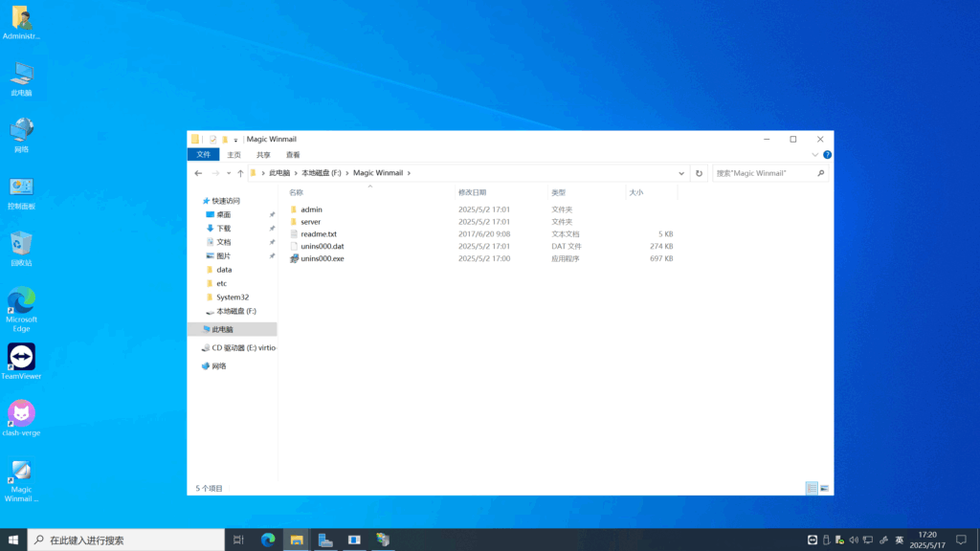Click the magnifier search icon in Explorer
The image size is (980, 551).
click(820, 173)
